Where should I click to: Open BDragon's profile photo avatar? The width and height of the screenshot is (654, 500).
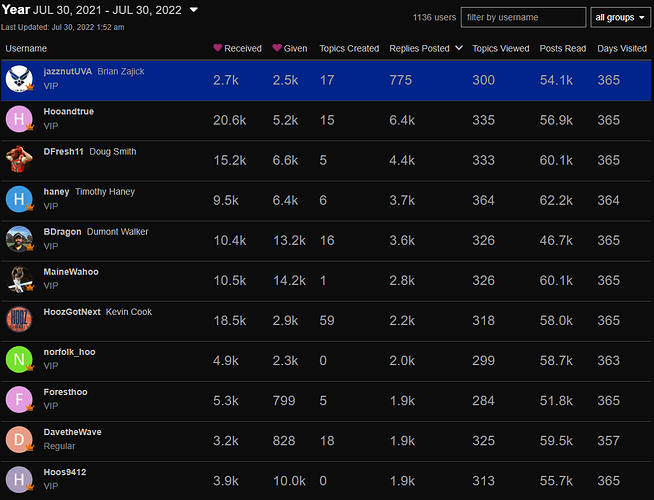tap(19, 239)
